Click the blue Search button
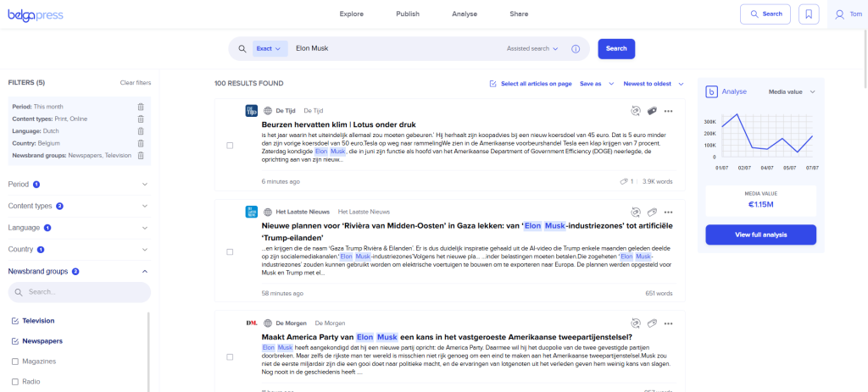The width and height of the screenshot is (868, 392). pos(616,48)
